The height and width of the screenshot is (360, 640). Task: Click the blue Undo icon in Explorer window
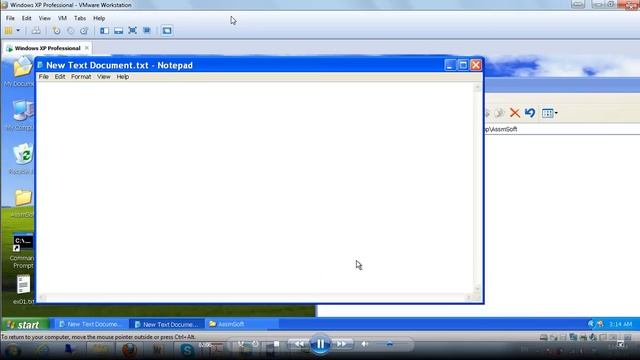[530, 113]
